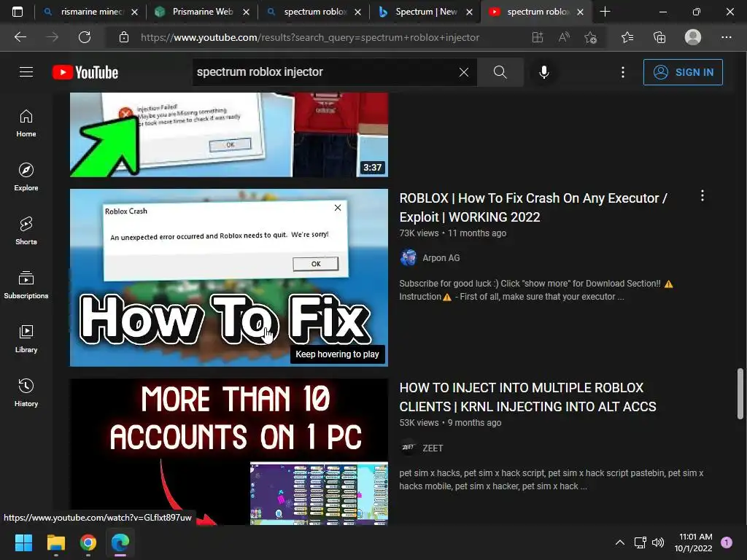Open Library in sidebar
Image resolution: width=747 pixels, height=560 pixels.
click(x=26, y=339)
